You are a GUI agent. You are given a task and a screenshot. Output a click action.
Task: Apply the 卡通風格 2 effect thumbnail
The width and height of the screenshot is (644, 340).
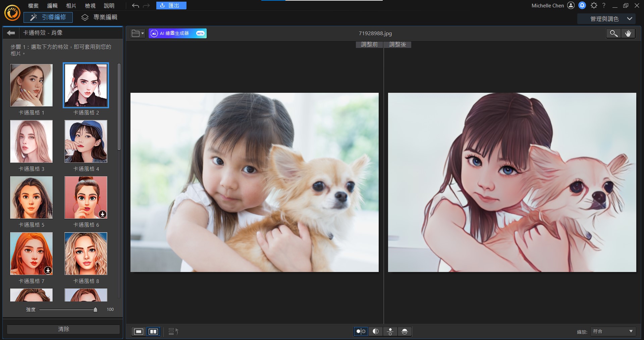click(x=86, y=85)
